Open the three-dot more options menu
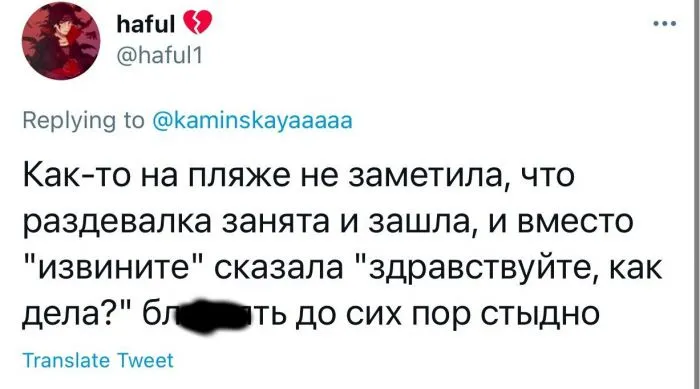 pos(665,24)
